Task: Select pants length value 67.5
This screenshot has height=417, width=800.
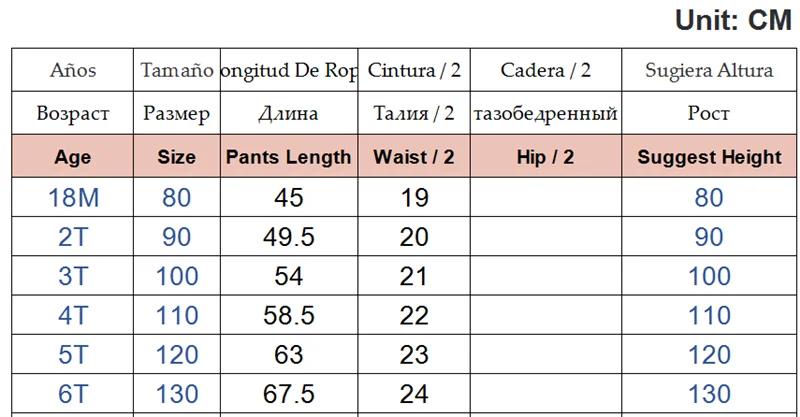Action: point(289,394)
